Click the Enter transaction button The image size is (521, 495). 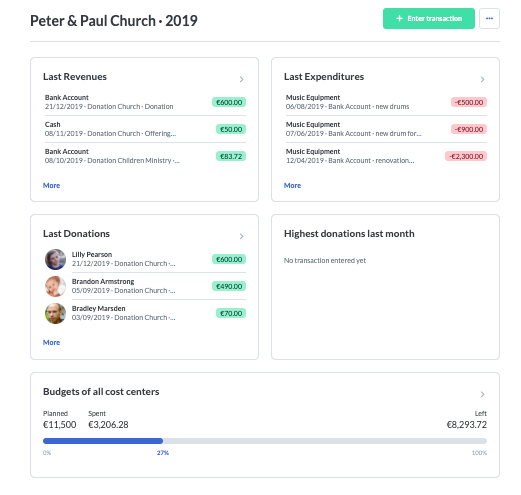[429, 19]
